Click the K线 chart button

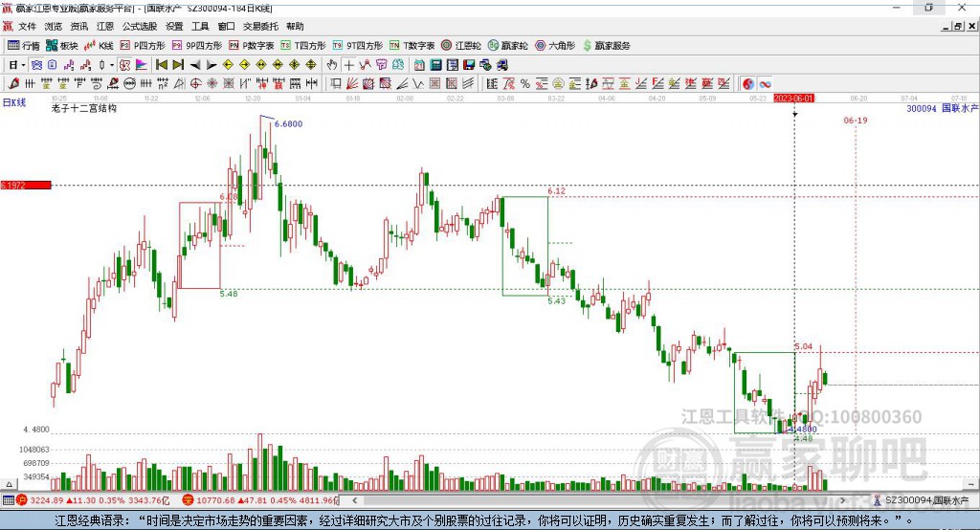pos(99,45)
